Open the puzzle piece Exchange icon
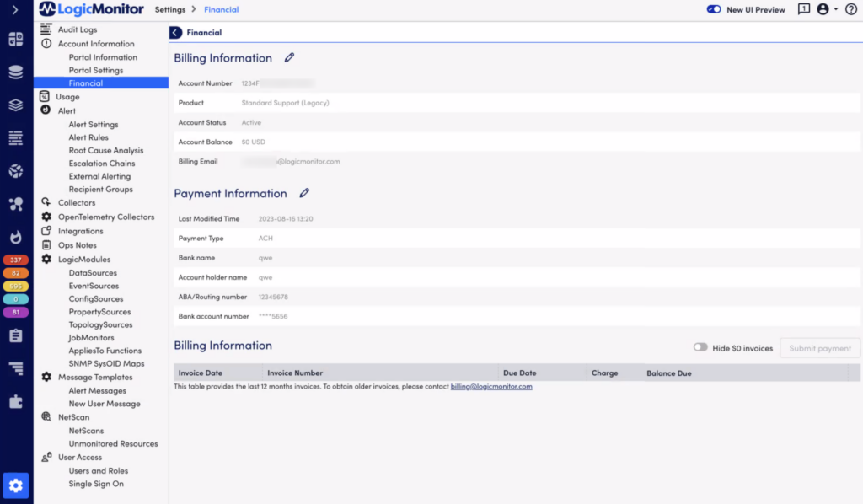The image size is (863, 504). click(15, 402)
